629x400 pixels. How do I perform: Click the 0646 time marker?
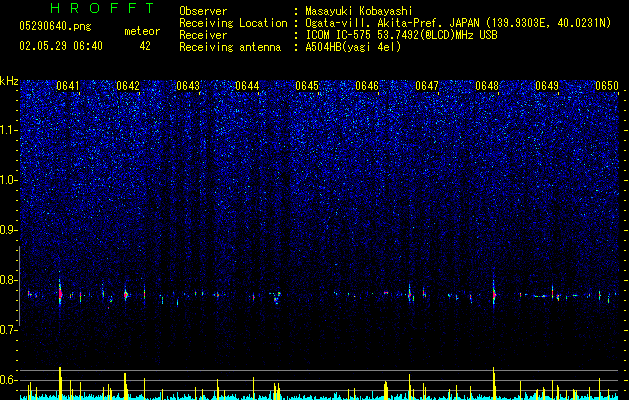[367, 86]
